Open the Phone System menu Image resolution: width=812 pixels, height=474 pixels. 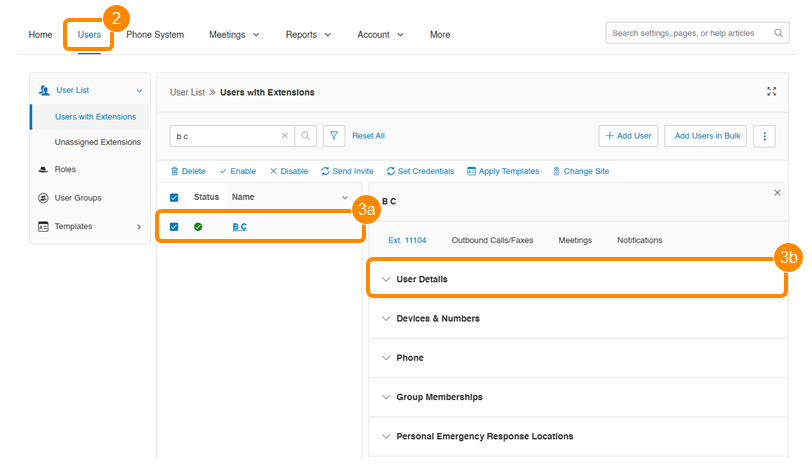pos(155,34)
